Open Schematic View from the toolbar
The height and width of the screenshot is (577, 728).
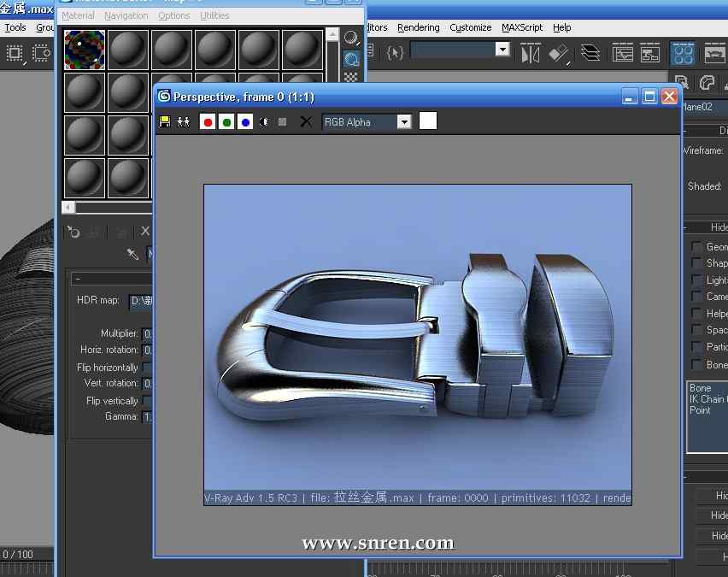[x=650, y=54]
